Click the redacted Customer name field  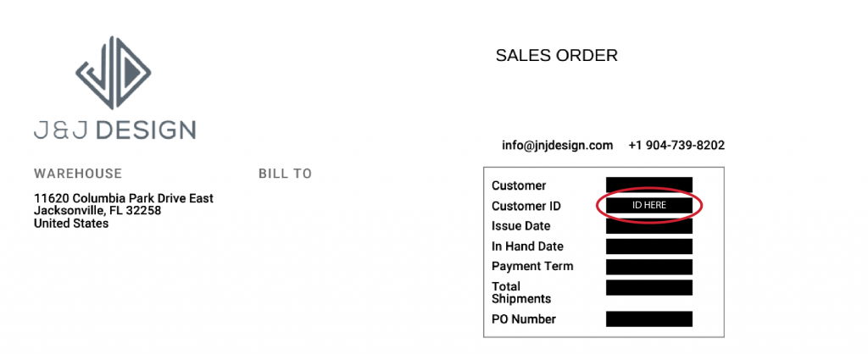point(649,185)
